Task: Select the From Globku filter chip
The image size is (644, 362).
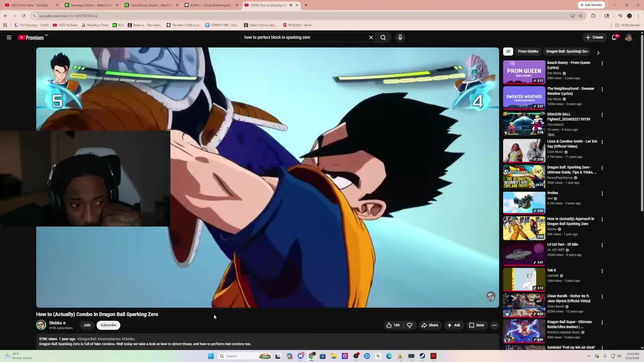Action: coord(528,51)
